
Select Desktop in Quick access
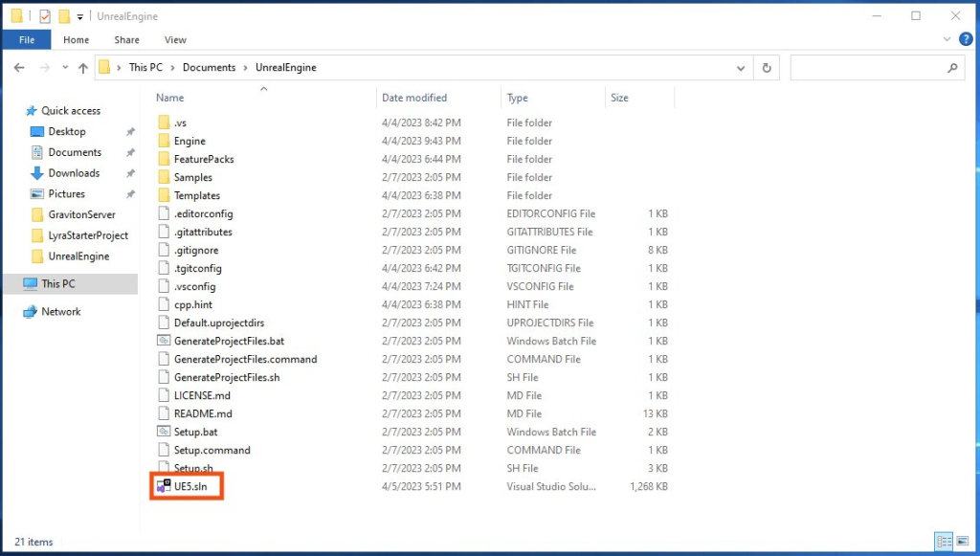pos(67,131)
